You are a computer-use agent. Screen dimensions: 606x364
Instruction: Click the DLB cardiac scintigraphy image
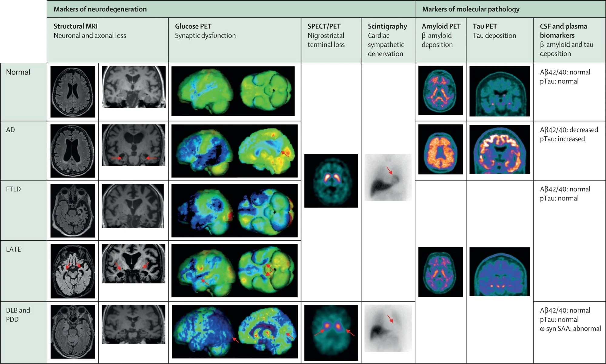point(388,328)
